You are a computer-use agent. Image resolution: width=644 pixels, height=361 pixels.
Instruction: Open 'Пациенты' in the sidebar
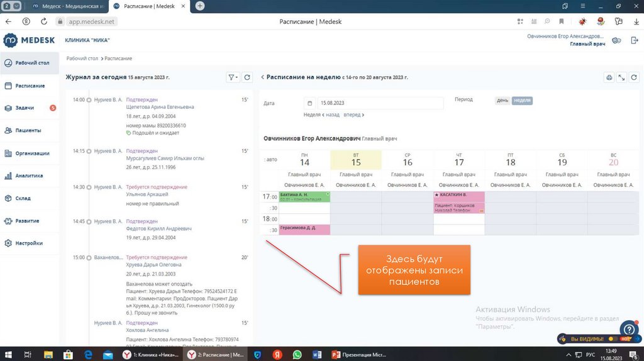pos(28,130)
